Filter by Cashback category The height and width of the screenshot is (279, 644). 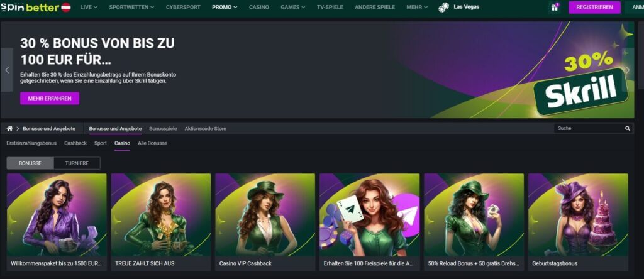pos(75,143)
